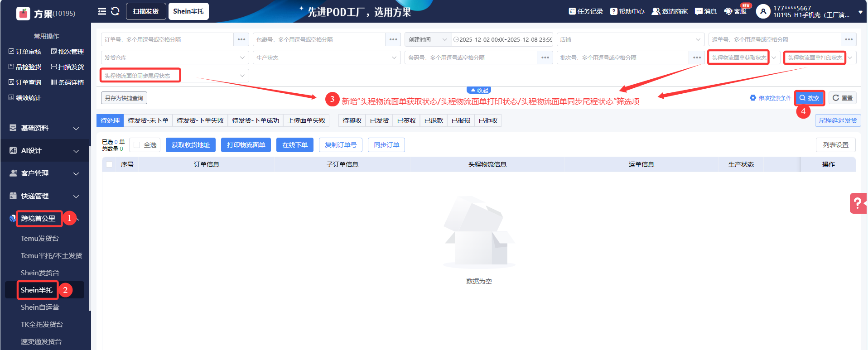Click 获取收货地址 button

click(191, 145)
